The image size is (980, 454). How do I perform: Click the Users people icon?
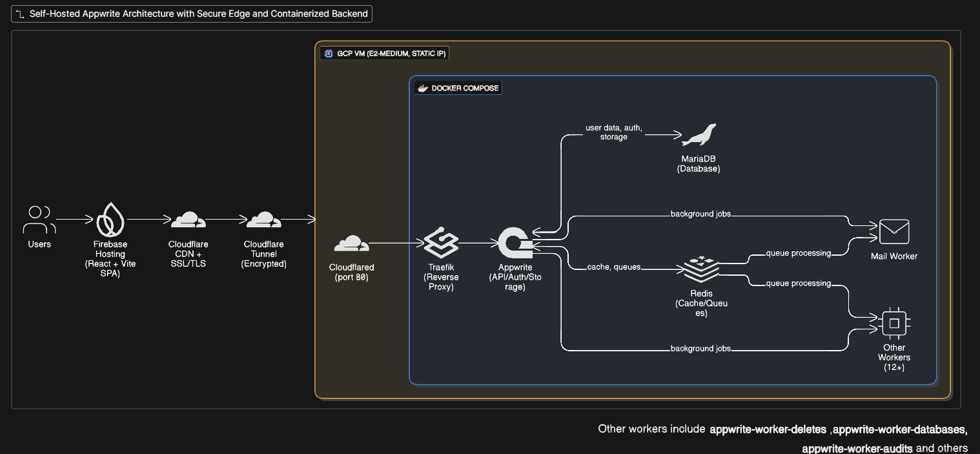39,218
